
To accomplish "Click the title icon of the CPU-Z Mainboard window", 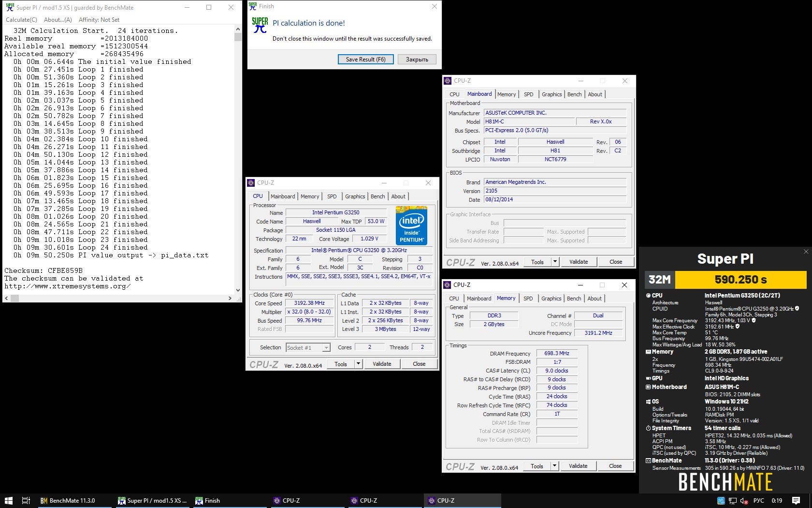I will tap(448, 81).
